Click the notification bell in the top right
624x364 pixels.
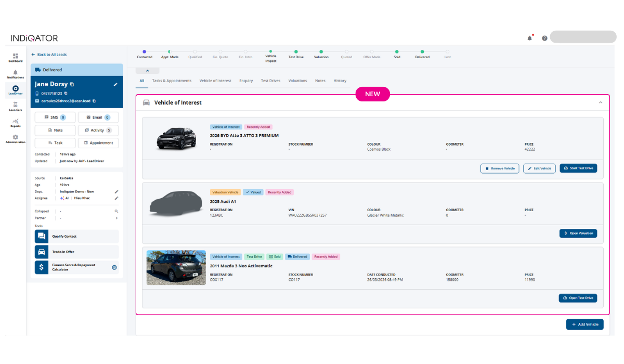pos(529,37)
